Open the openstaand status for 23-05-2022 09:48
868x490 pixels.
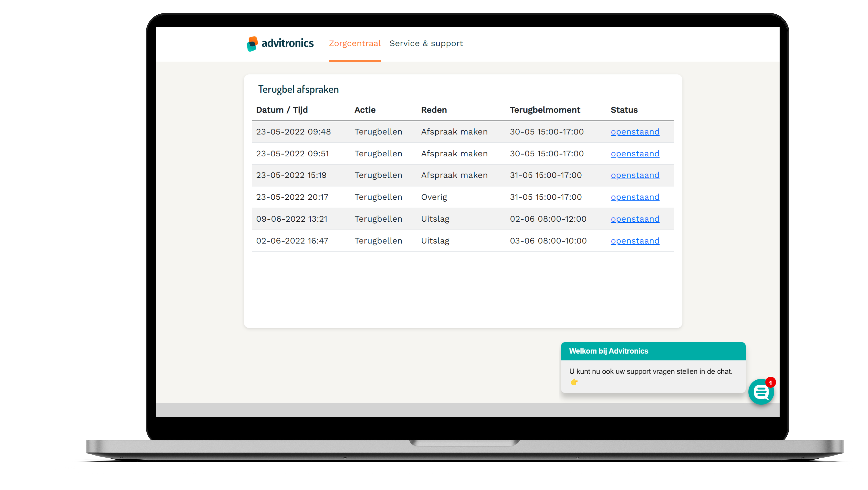click(x=635, y=132)
